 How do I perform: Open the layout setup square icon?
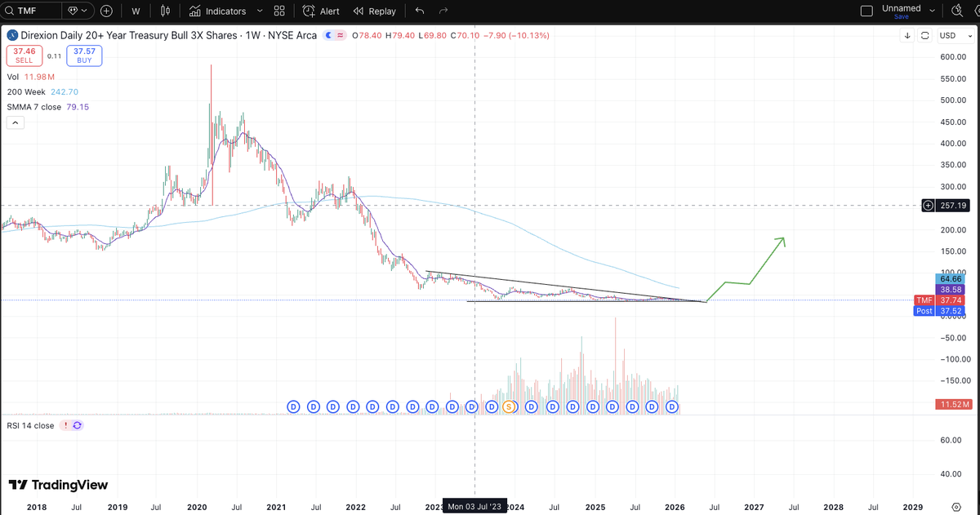point(867,11)
